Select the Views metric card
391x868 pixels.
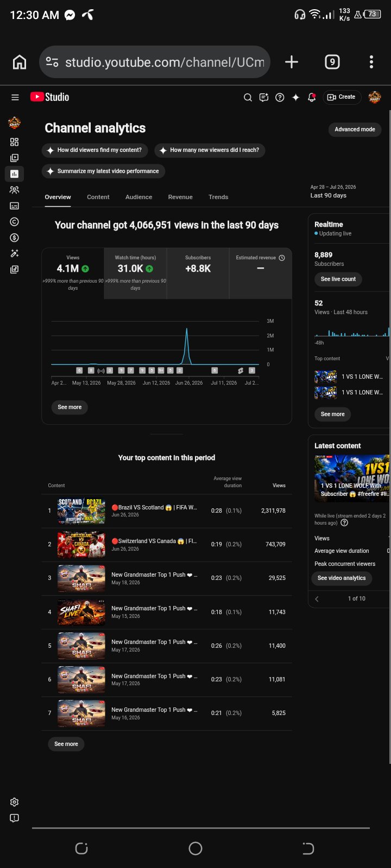click(73, 273)
